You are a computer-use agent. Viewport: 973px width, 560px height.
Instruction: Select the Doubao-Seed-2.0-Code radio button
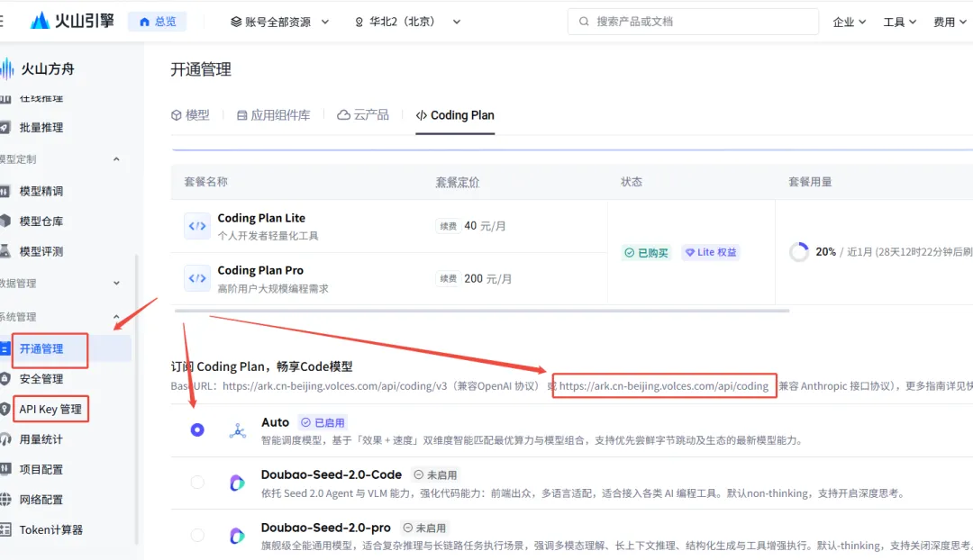(x=197, y=482)
